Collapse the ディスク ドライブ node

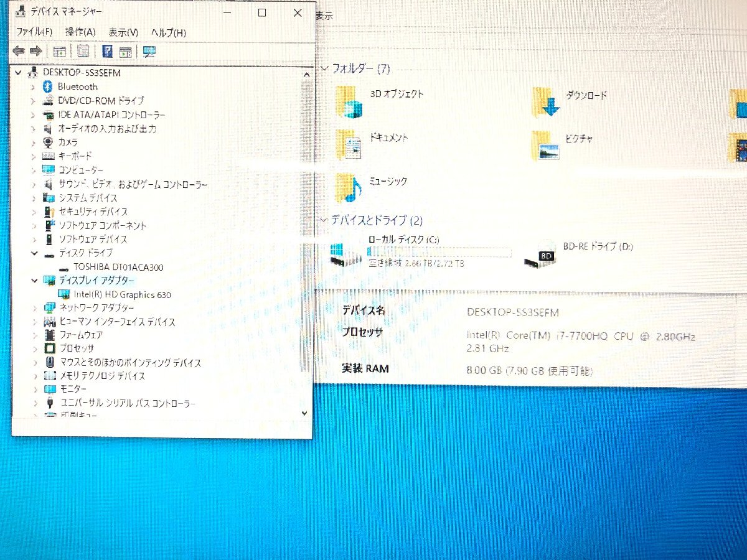(34, 253)
